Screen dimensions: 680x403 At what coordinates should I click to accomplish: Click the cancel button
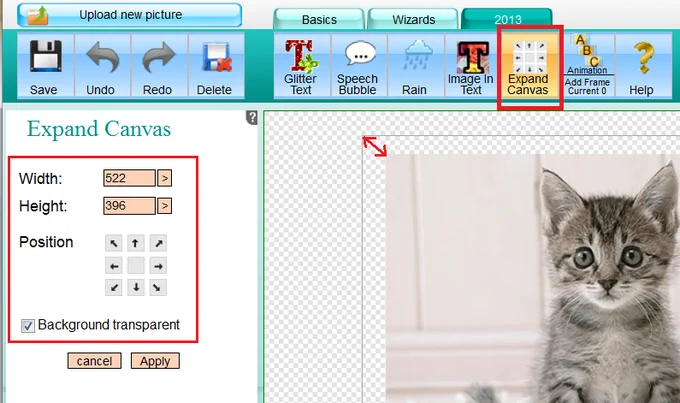[94, 361]
